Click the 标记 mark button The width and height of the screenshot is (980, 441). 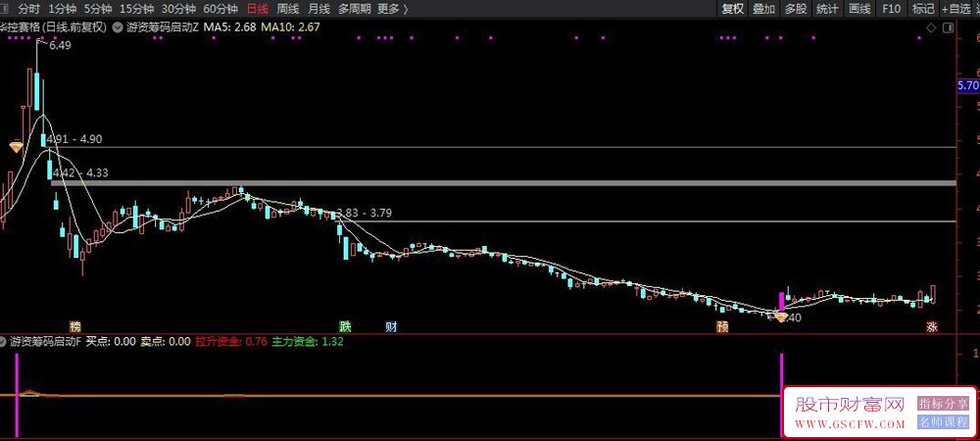[922, 9]
